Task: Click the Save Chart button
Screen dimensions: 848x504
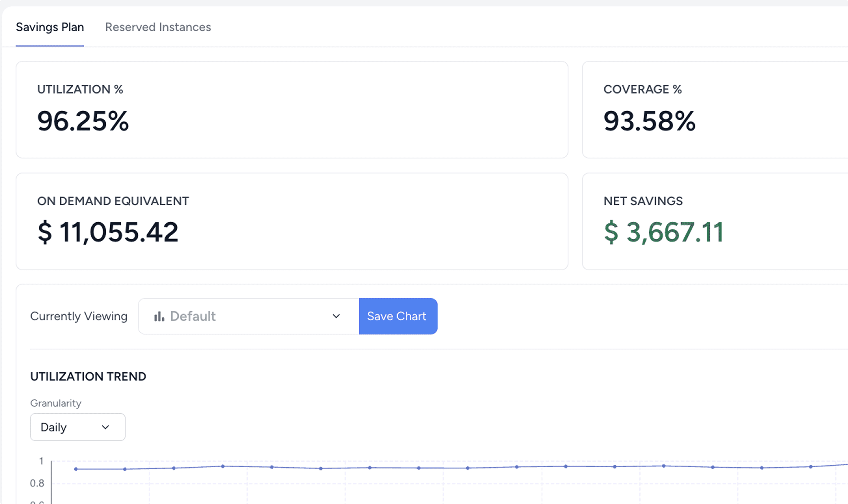Action: (398, 316)
